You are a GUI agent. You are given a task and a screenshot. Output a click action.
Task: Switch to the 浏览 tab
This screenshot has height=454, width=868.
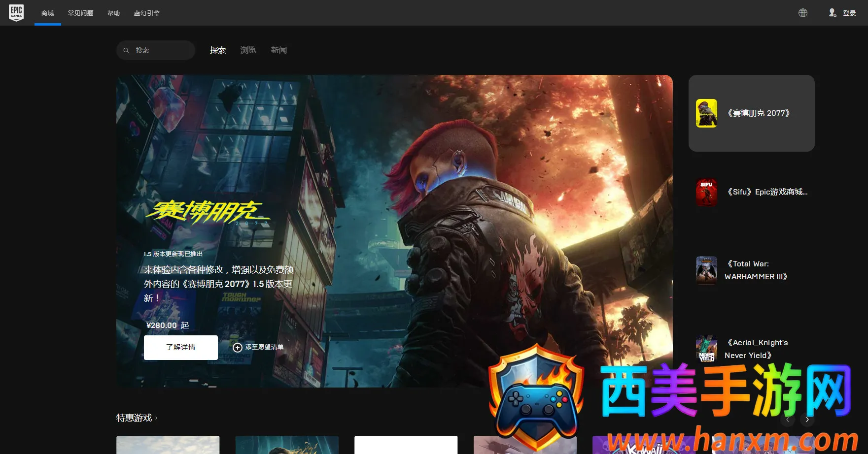tap(248, 50)
